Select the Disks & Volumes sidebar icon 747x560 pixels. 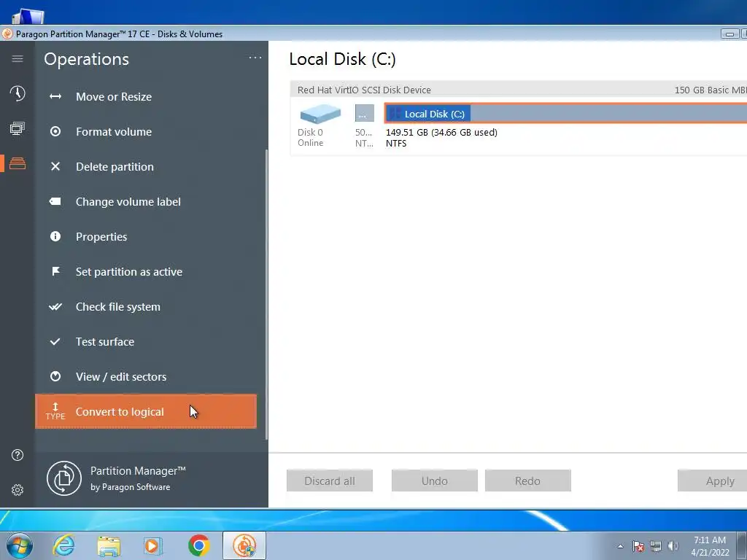[x=18, y=163]
